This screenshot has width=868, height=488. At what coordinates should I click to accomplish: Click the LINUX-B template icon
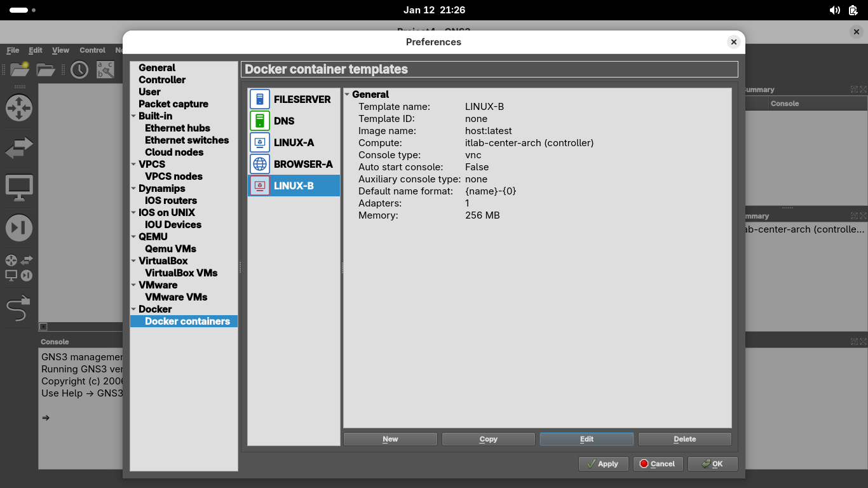[260, 186]
